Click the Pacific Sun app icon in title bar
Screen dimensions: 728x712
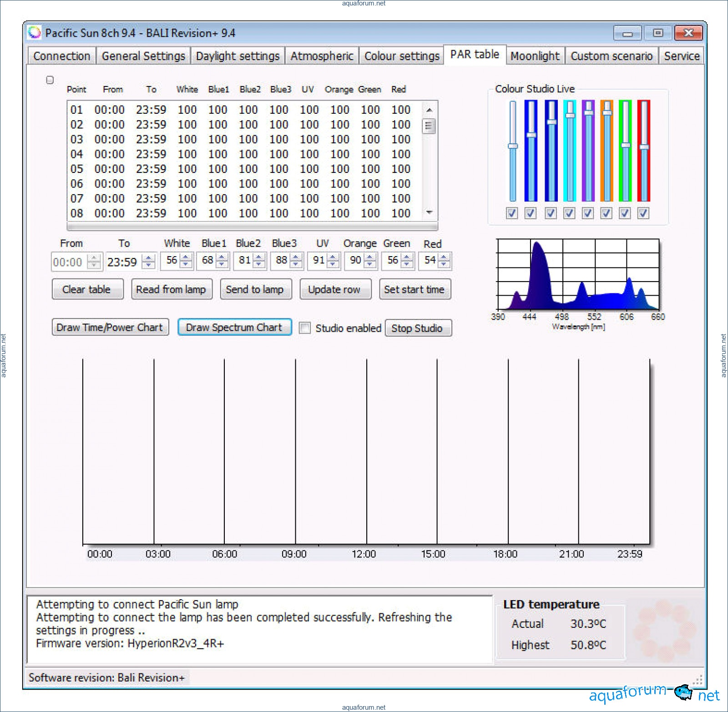point(34,33)
